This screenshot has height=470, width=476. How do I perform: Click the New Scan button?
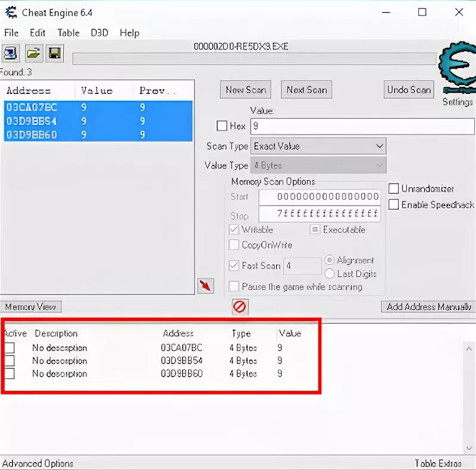click(x=246, y=90)
